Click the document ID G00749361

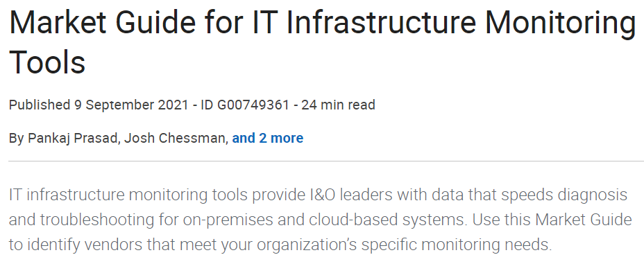253,105
